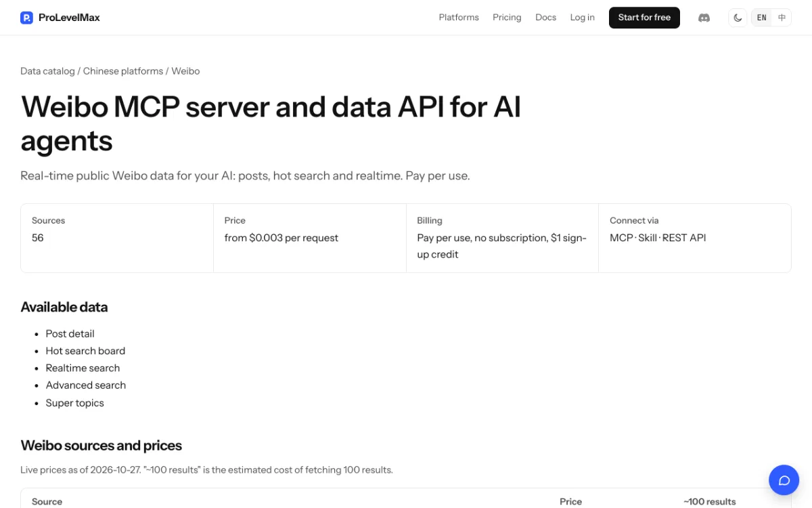Open Pricing in top navigation

[507, 18]
